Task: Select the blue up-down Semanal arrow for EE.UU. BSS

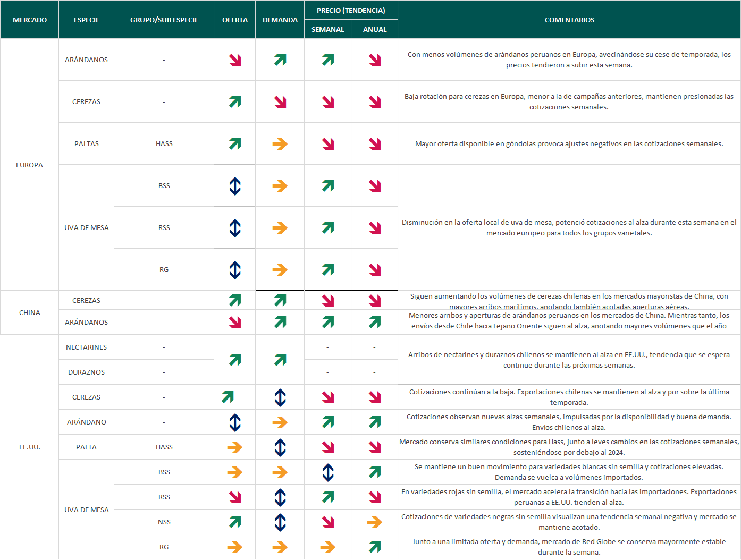Action: point(328,472)
